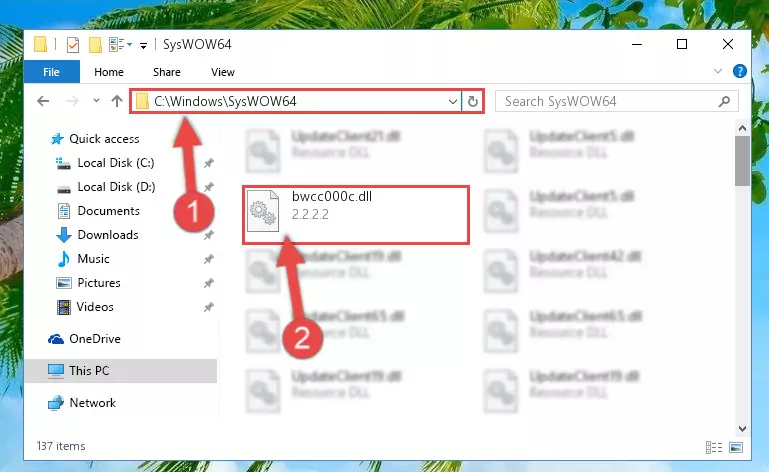Select OneDrive in the navigation pane

pos(95,339)
